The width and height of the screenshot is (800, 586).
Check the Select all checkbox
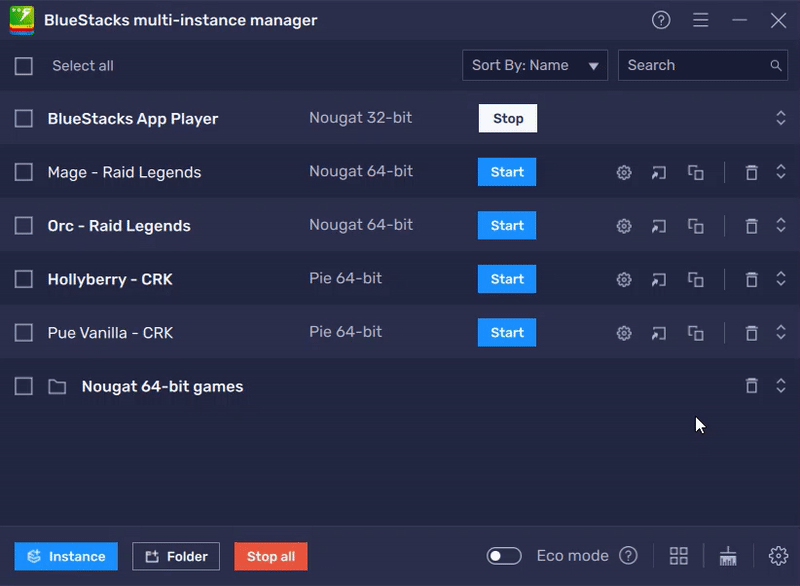(x=23, y=66)
